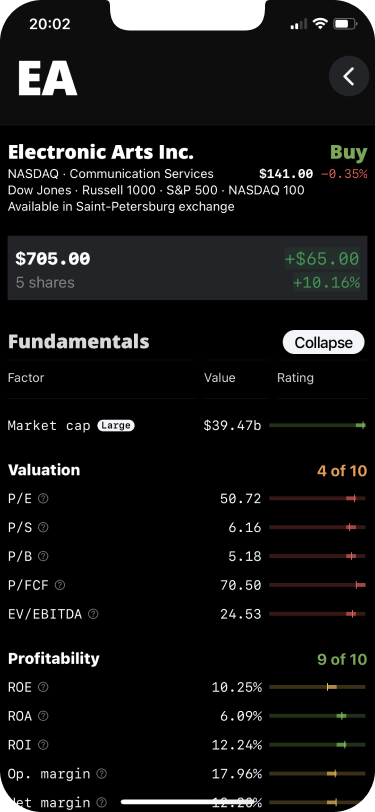Select the Market cap rating bar
This screenshot has height=812, width=375.
point(318,425)
